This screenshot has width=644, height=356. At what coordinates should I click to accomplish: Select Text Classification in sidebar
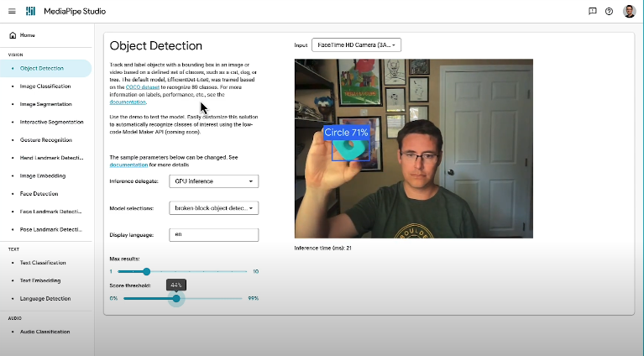coord(45,263)
